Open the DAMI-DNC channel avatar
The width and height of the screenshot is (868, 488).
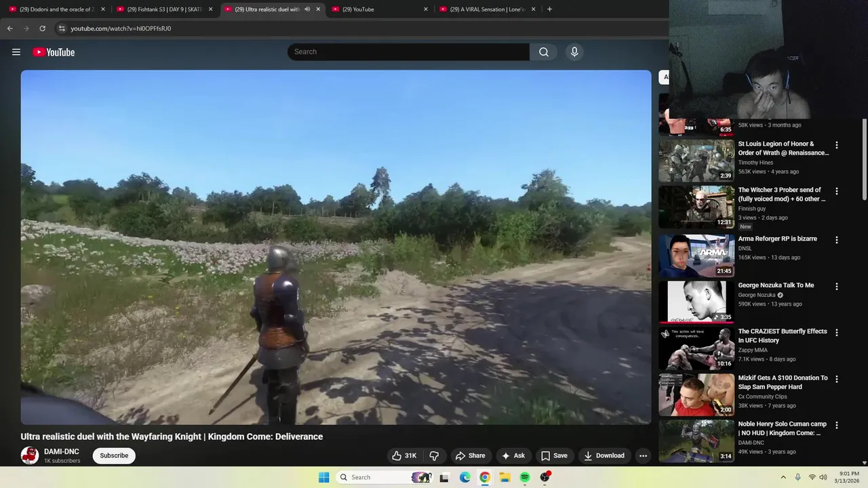30,455
